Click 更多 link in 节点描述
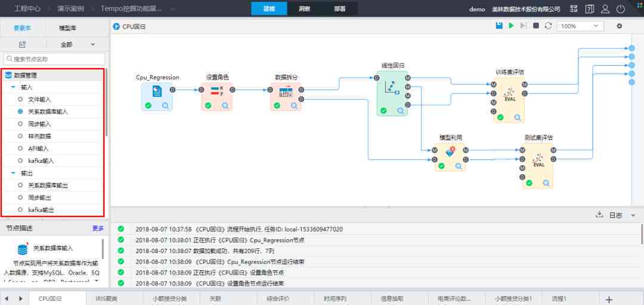The height and width of the screenshot is (305, 644). 98,228
